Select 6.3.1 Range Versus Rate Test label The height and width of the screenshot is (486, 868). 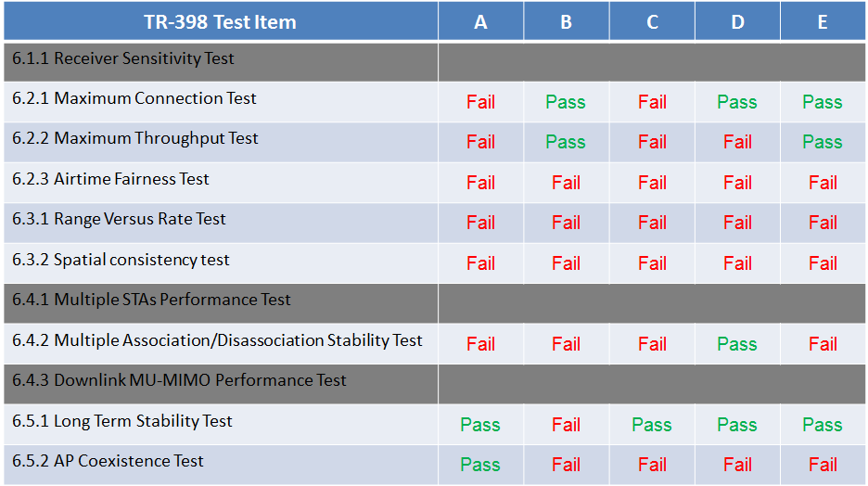pyautogui.click(x=119, y=219)
